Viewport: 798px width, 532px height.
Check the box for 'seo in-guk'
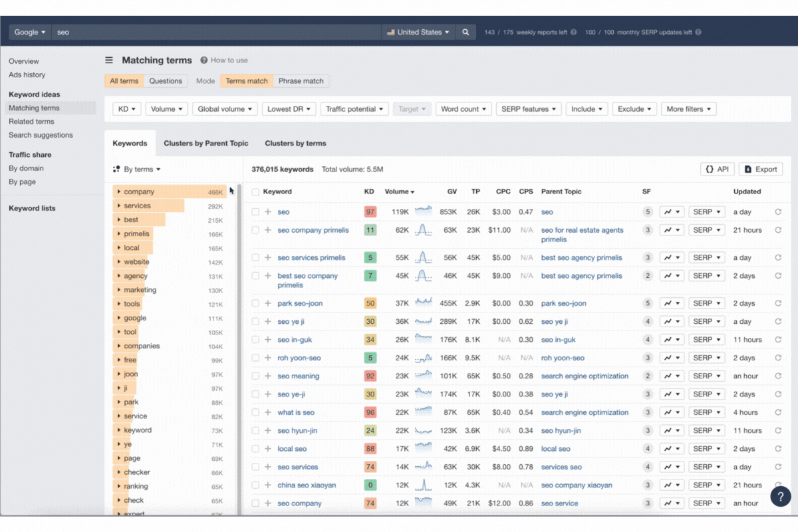point(255,340)
